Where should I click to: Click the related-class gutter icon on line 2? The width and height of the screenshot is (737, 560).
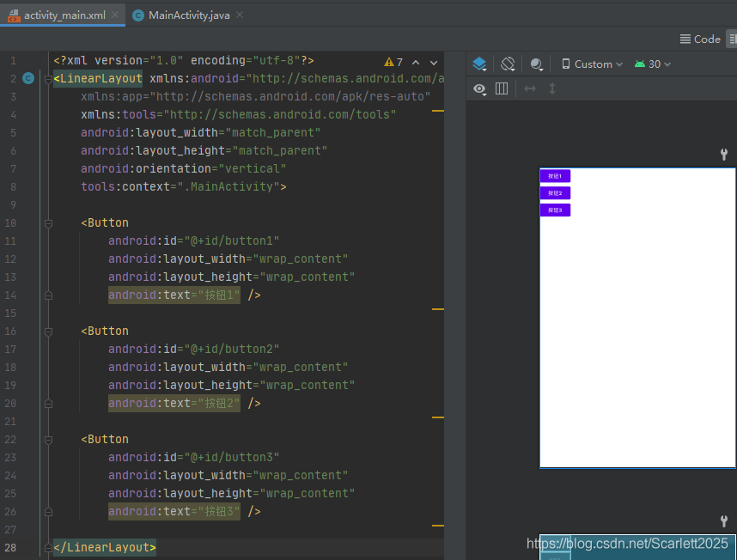click(x=28, y=78)
